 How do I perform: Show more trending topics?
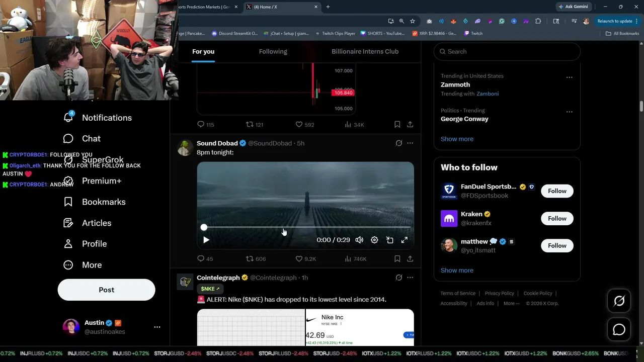tap(457, 139)
